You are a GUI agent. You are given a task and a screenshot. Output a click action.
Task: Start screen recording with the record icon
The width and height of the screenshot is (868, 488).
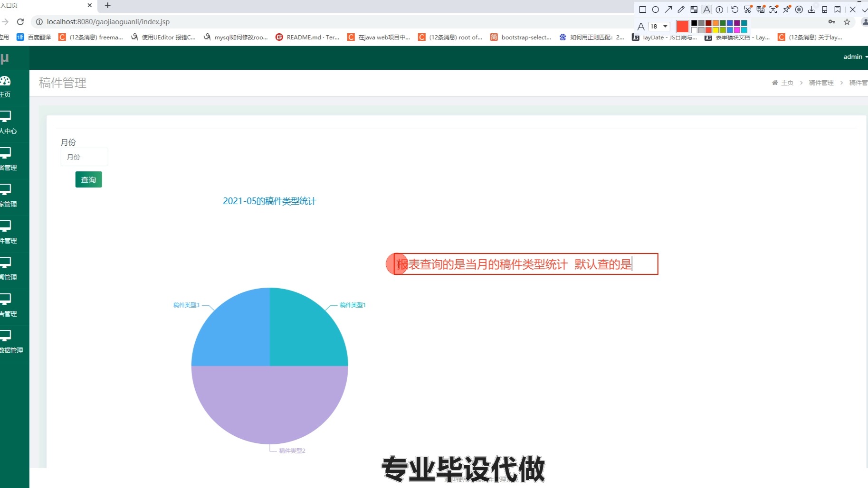(x=799, y=9)
